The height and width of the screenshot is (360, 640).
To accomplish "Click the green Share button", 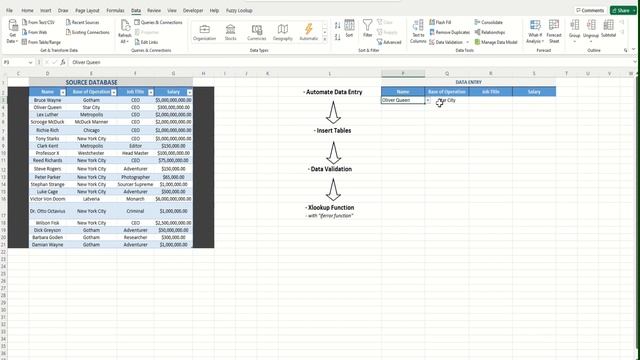I will (x=623, y=10).
